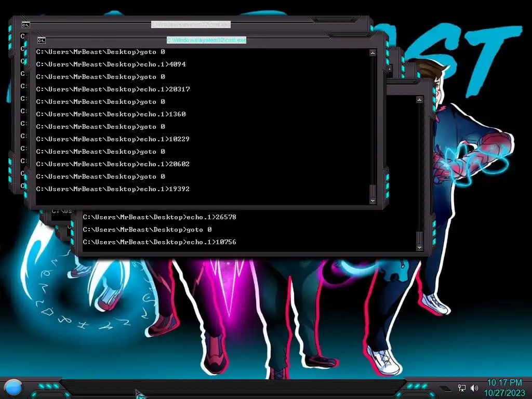532x399 pixels.
Task: Click the 10:17 PM clock on the taskbar
Action: (504, 383)
